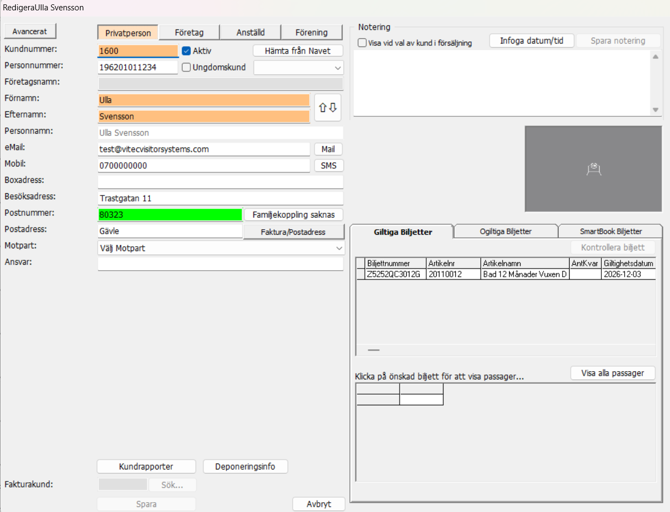Click the Spara button
Viewport: 670px width, 512px height.
point(146,504)
